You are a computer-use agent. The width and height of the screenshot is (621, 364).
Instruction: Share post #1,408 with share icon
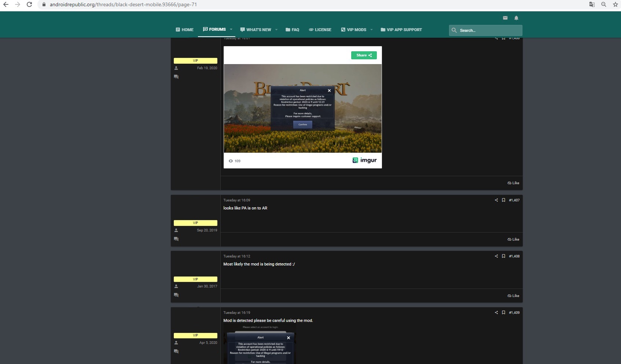[x=496, y=256]
